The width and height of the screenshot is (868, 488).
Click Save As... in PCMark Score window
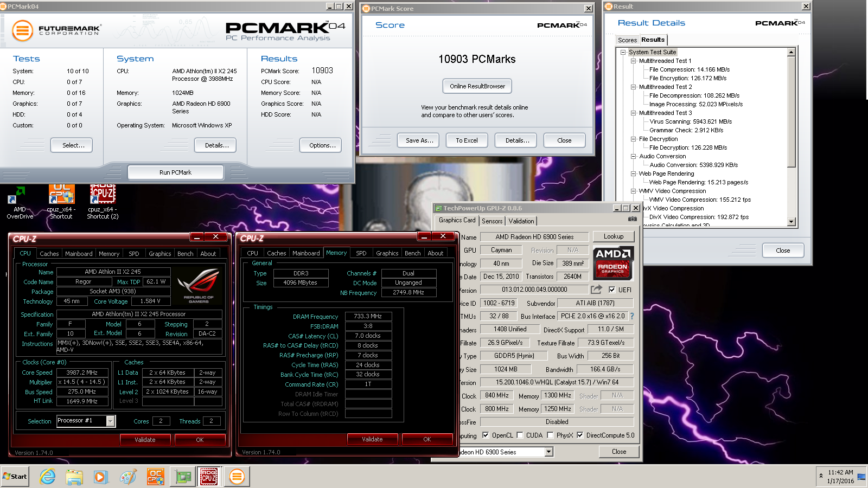tap(419, 140)
